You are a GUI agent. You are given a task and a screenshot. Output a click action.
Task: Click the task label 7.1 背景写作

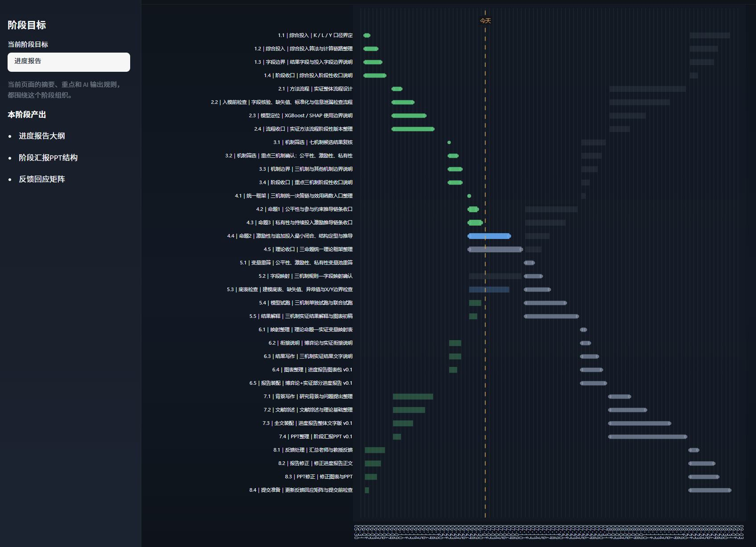coord(308,396)
